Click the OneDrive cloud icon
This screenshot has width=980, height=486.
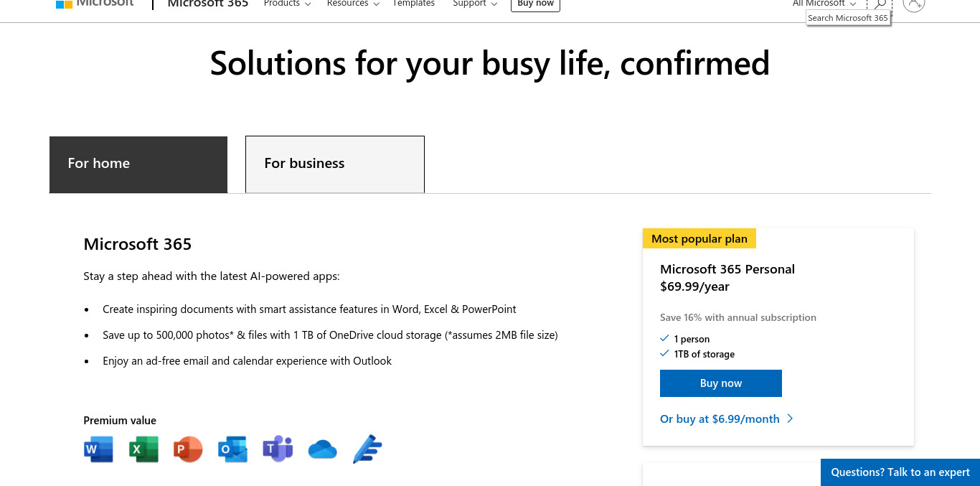pos(322,449)
